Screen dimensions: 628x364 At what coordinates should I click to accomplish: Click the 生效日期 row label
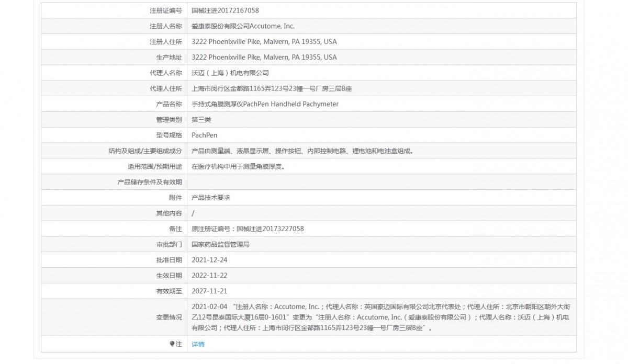pos(169,276)
